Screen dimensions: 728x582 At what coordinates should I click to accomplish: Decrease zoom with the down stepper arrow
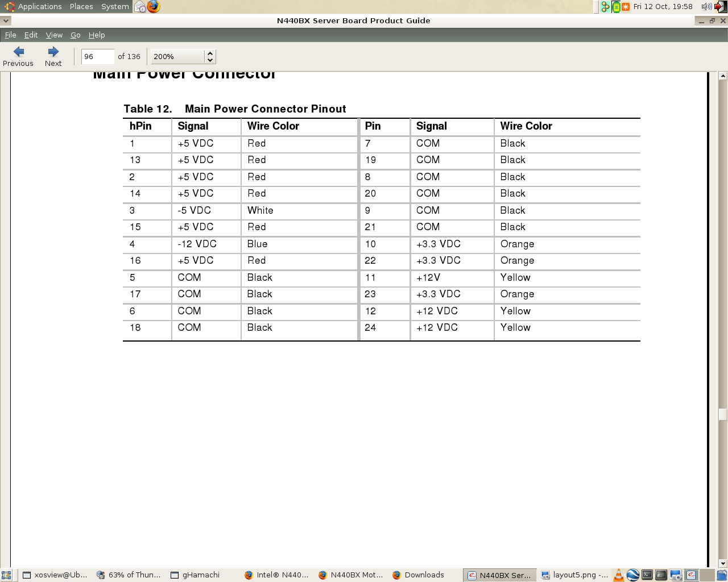pyautogui.click(x=210, y=60)
